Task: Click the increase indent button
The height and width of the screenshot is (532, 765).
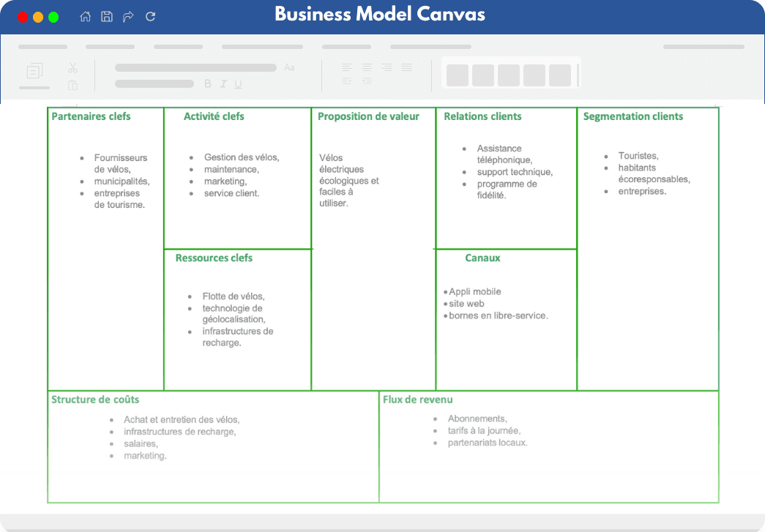Action: 347,80
